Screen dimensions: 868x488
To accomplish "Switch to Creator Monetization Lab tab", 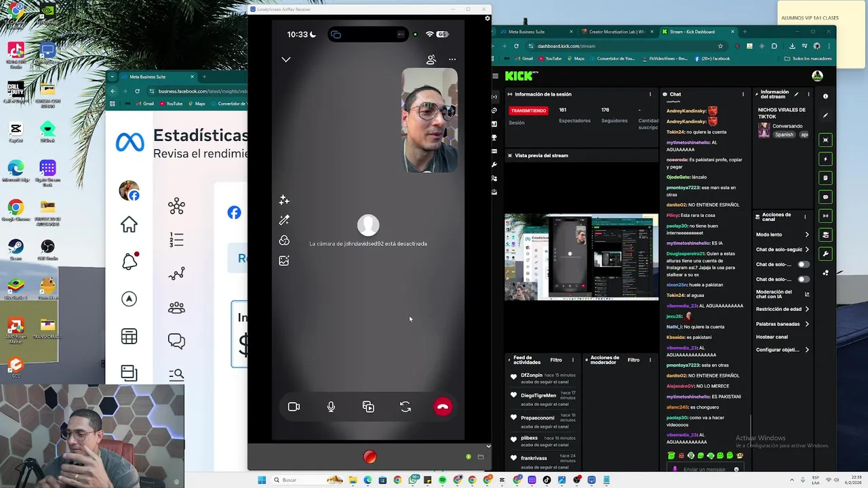I will 617,32.
